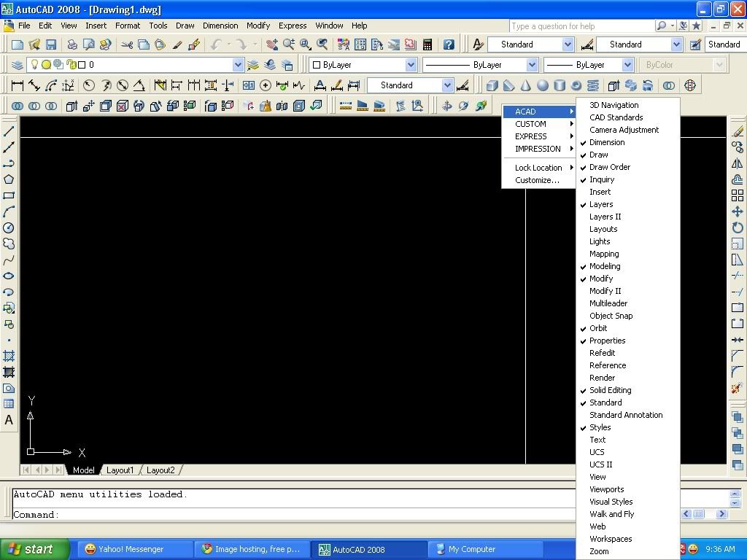Open the Help question mark icon
747x560 pixels.
tap(449, 44)
